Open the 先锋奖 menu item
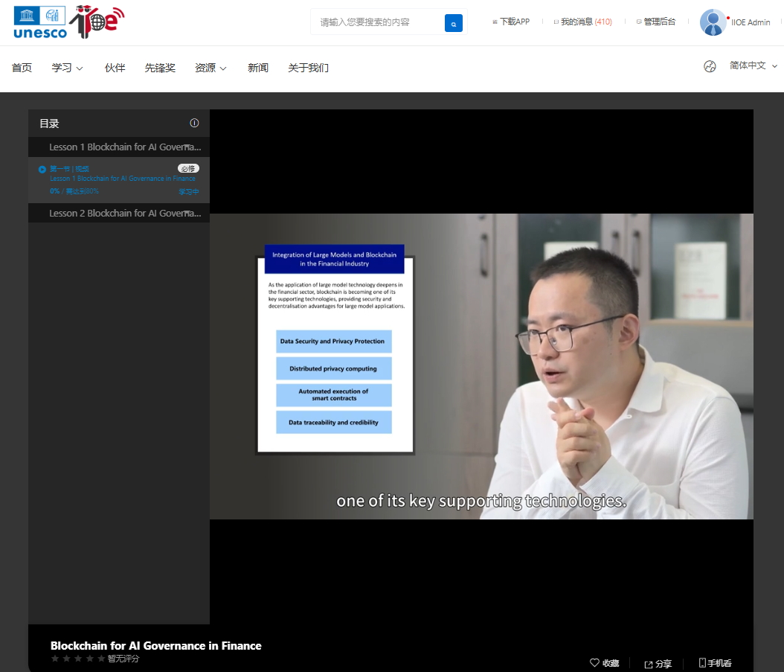Viewport: 784px width, 672px height. pos(160,68)
